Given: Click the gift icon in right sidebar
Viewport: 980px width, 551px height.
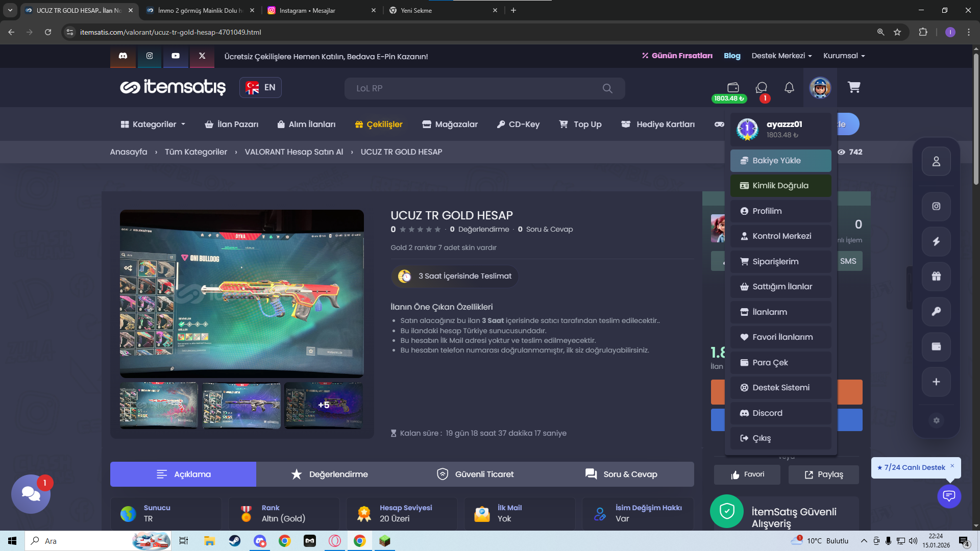Looking at the screenshot, I should [936, 277].
